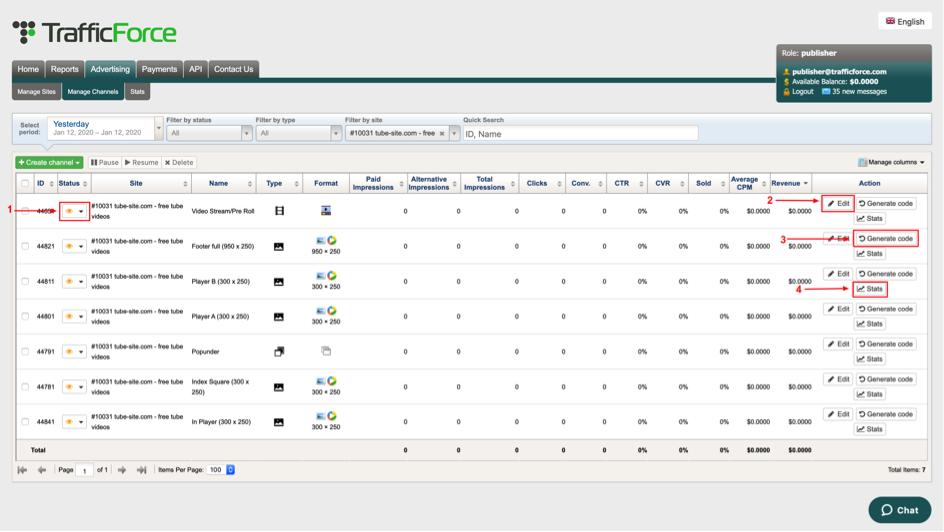Viewport: 944px width, 532px height.
Task: Go to the previous page arrow
Action: click(42, 470)
